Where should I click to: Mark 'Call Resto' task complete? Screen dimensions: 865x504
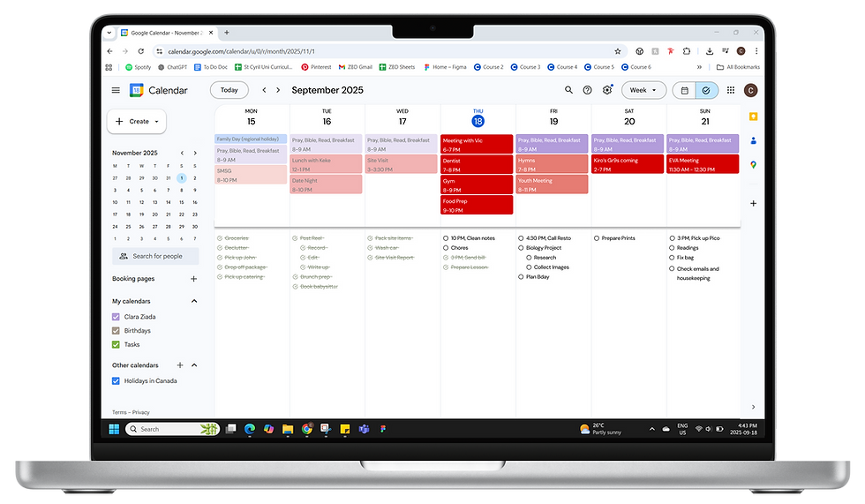pyautogui.click(x=521, y=238)
